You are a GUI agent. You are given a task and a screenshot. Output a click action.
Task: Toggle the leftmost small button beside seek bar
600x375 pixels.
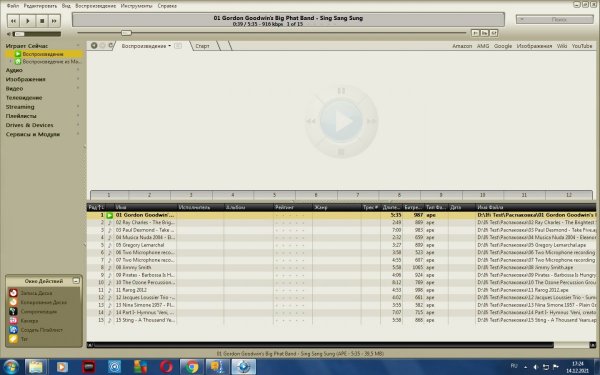(475, 33)
